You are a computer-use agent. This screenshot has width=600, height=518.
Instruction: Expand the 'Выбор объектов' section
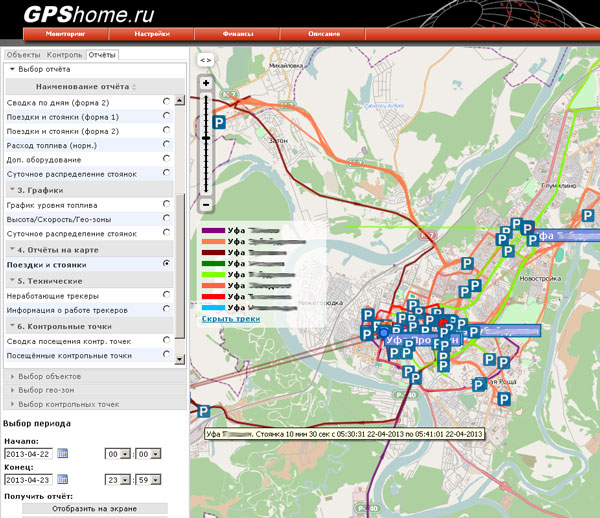pyautogui.click(x=50, y=376)
